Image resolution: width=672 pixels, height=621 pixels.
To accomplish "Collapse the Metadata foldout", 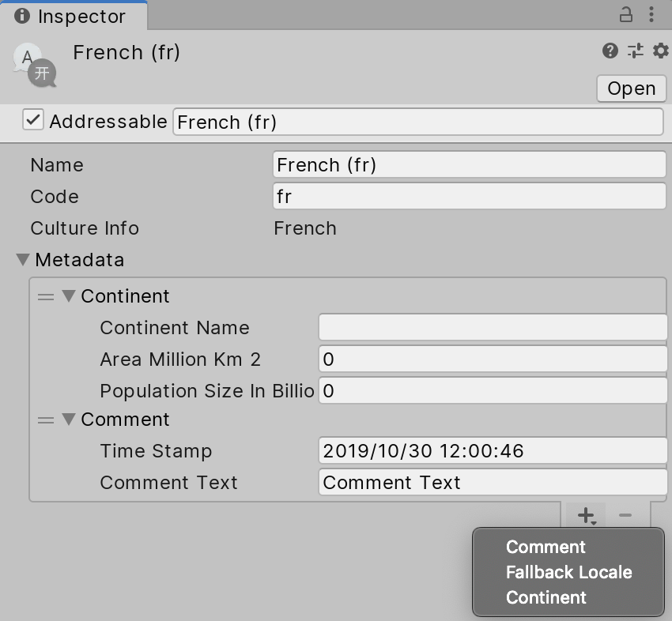I will point(22,260).
